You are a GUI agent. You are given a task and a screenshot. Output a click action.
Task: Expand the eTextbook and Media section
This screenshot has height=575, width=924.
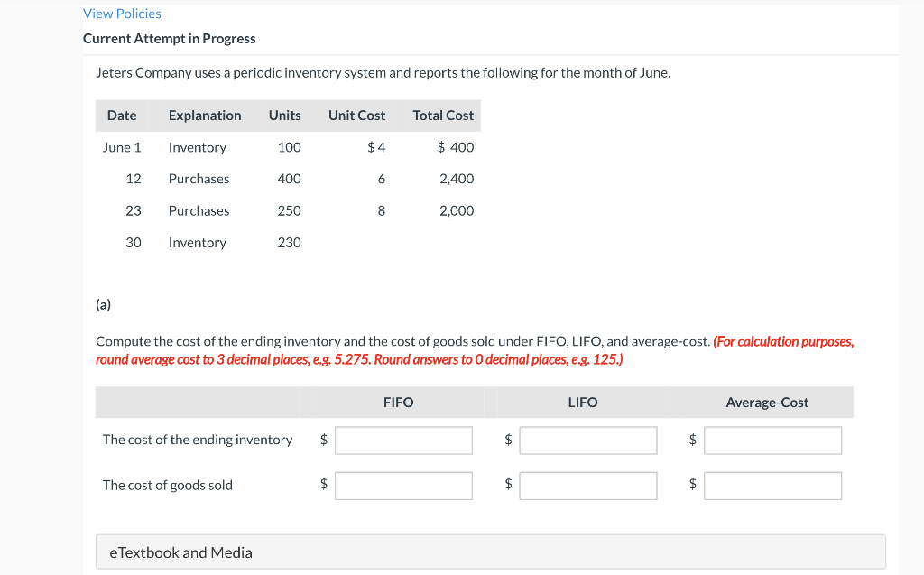tap(180, 552)
